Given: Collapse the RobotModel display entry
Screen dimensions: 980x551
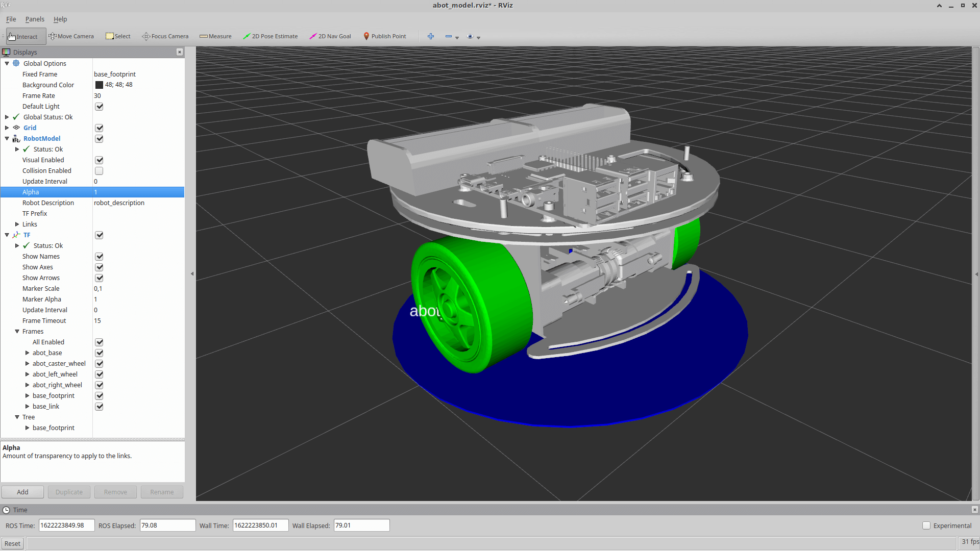Looking at the screenshot, I should (7, 139).
